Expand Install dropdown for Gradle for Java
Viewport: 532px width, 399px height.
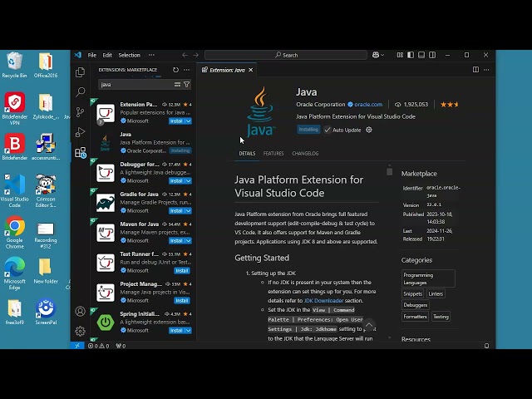pos(189,210)
